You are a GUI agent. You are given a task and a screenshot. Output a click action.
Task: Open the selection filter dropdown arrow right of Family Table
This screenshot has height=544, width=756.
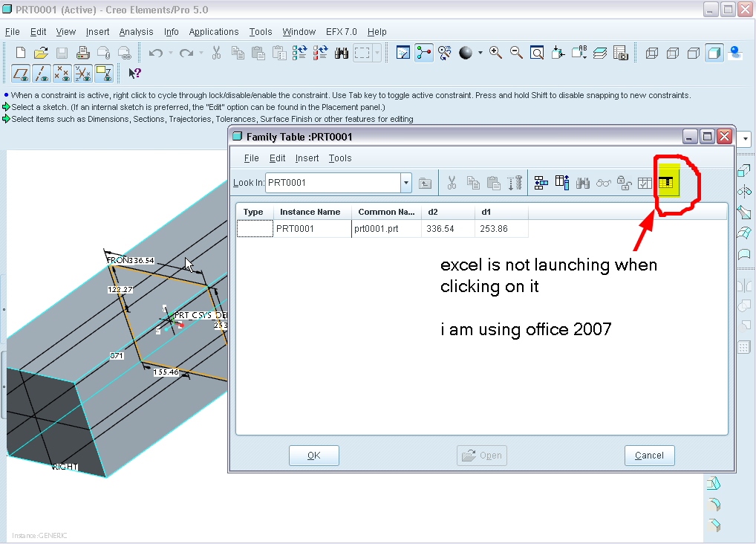[x=746, y=138]
